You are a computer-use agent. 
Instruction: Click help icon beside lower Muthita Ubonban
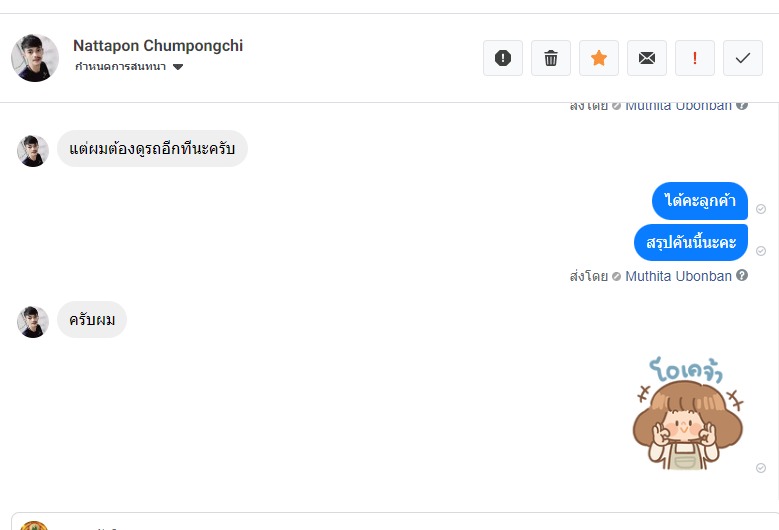click(742, 276)
